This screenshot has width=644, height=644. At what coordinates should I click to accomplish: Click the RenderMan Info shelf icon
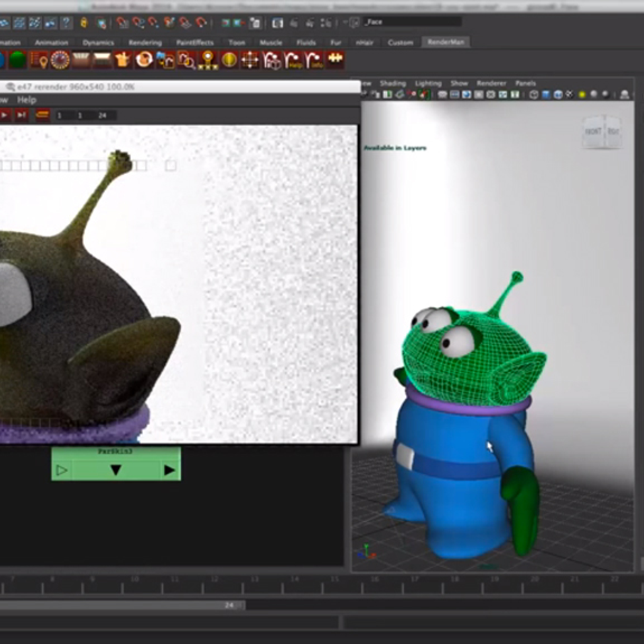pyautogui.click(x=314, y=60)
